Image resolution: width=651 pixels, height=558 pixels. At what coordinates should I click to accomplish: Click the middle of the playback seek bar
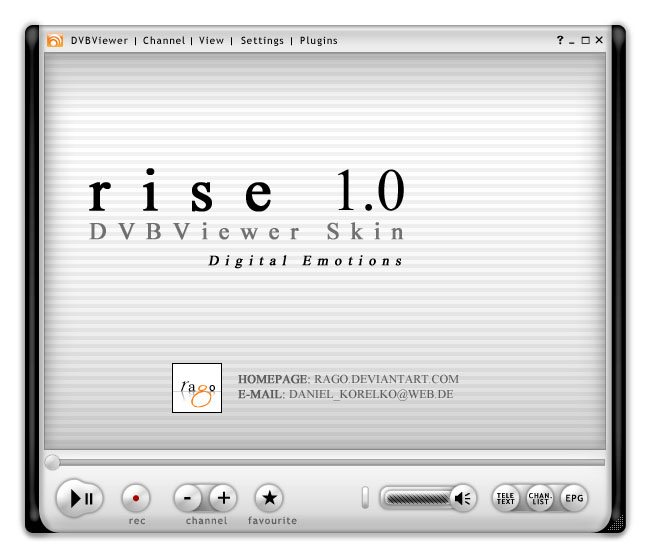(x=325, y=462)
